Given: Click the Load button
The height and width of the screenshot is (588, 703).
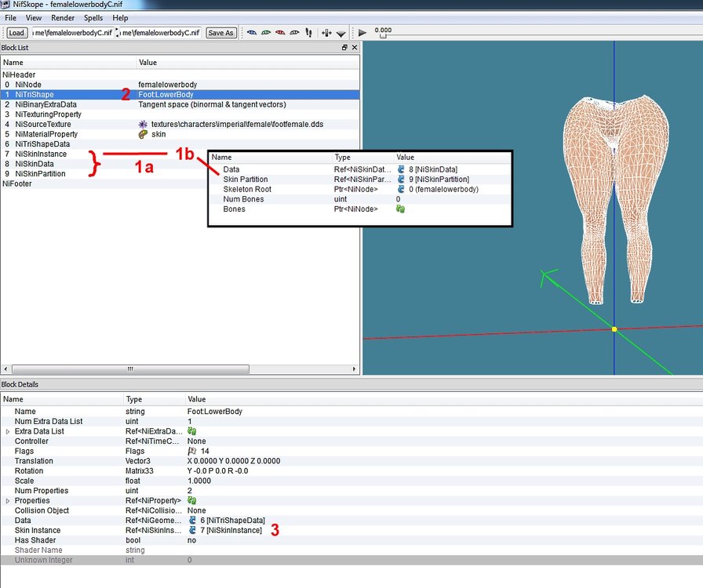Looking at the screenshot, I should tap(16, 33).
